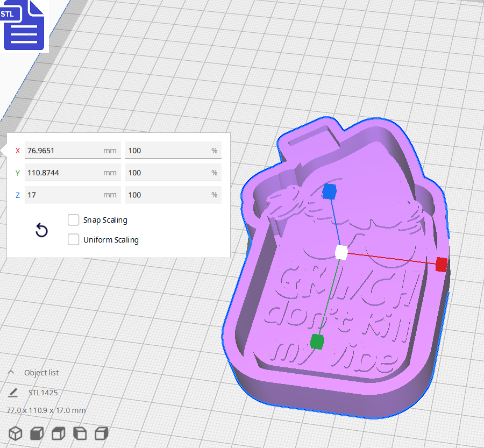This screenshot has height=448, width=484.
Task: Select the wireframe cube view icon
Action: (15, 433)
